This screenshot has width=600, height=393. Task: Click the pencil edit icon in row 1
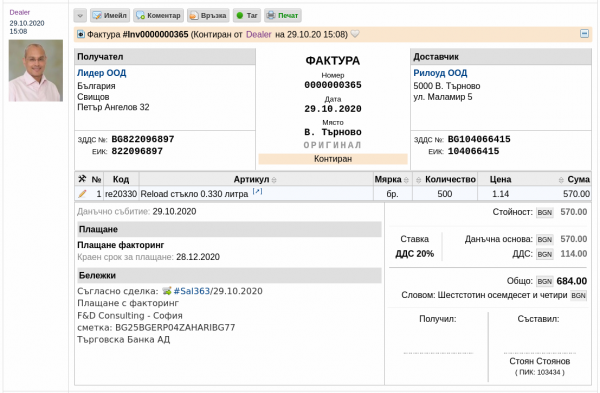click(x=82, y=194)
